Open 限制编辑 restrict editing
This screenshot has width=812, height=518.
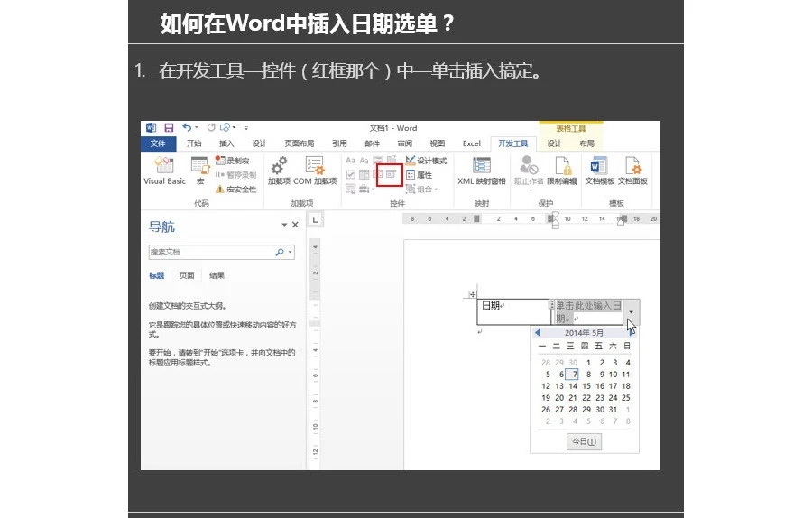tap(562, 171)
